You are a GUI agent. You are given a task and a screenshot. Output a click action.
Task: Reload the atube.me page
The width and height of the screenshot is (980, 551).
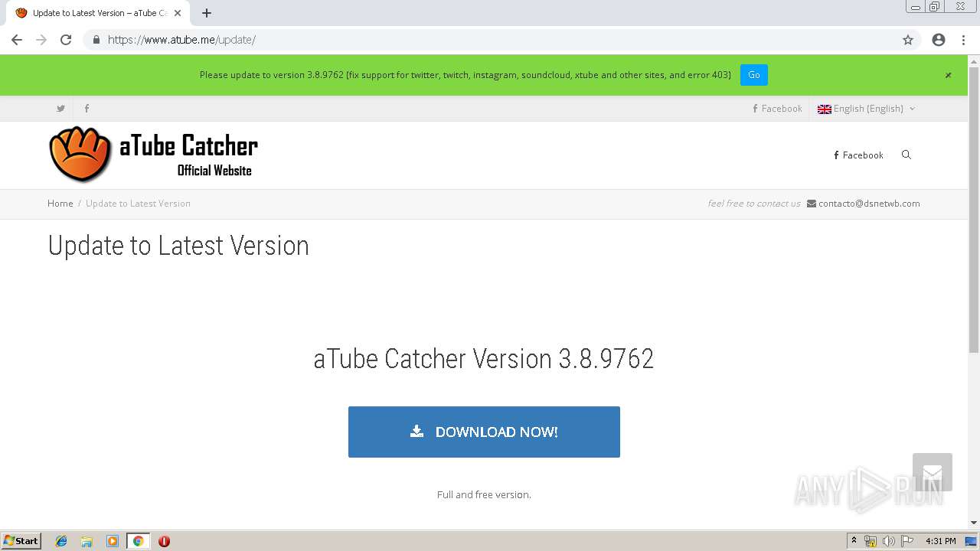click(x=66, y=40)
